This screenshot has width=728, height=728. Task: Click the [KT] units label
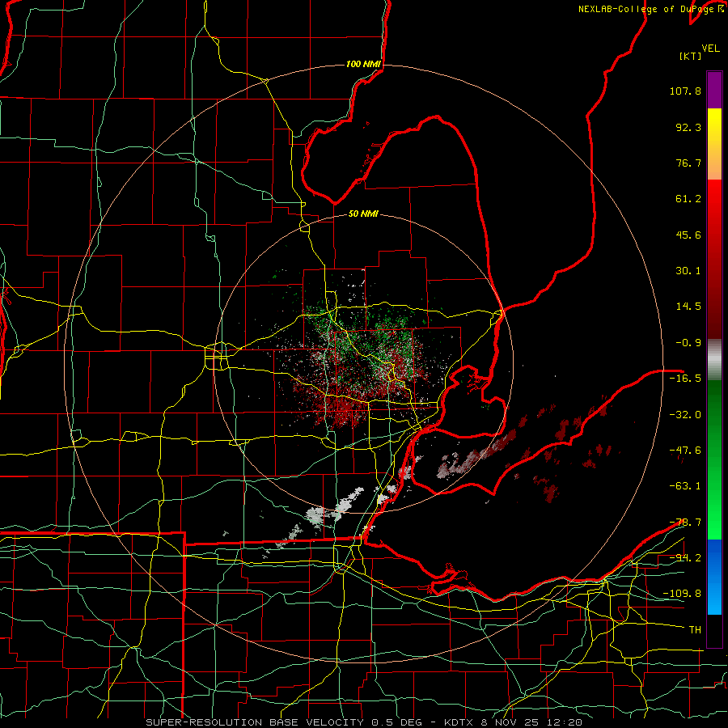(x=690, y=56)
